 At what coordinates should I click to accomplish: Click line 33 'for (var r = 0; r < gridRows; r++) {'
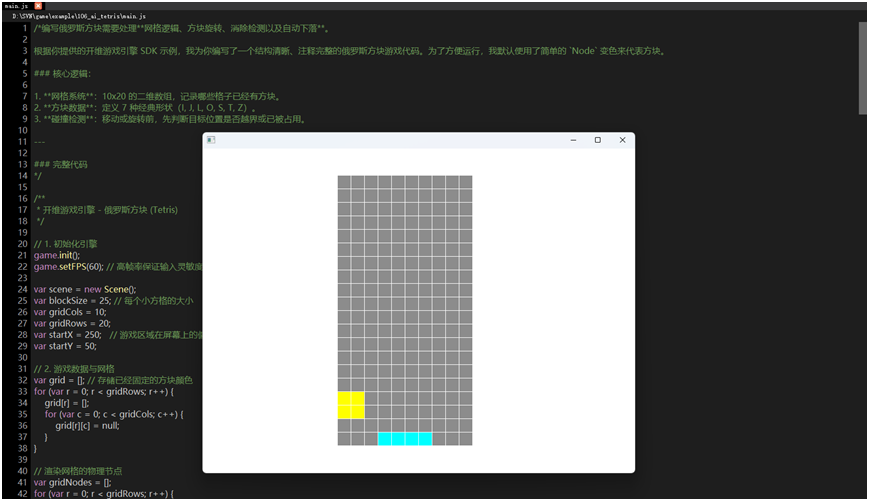(x=104, y=392)
